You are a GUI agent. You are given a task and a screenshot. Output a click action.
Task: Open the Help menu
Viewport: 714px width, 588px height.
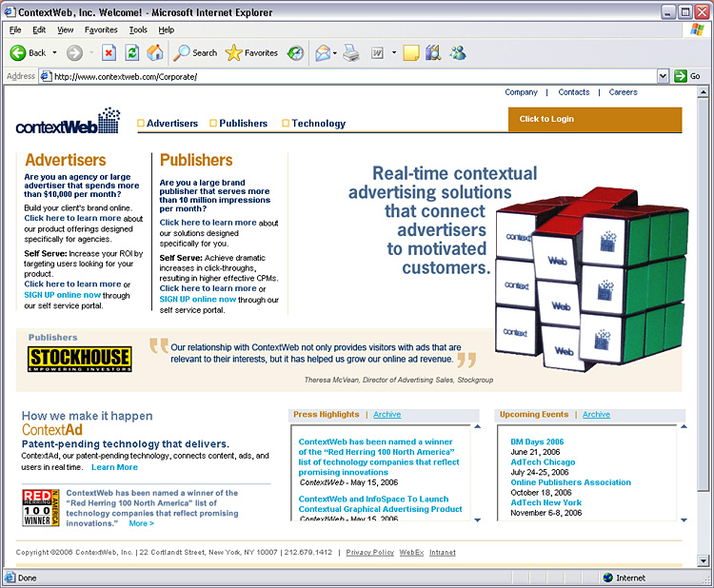coord(167,29)
